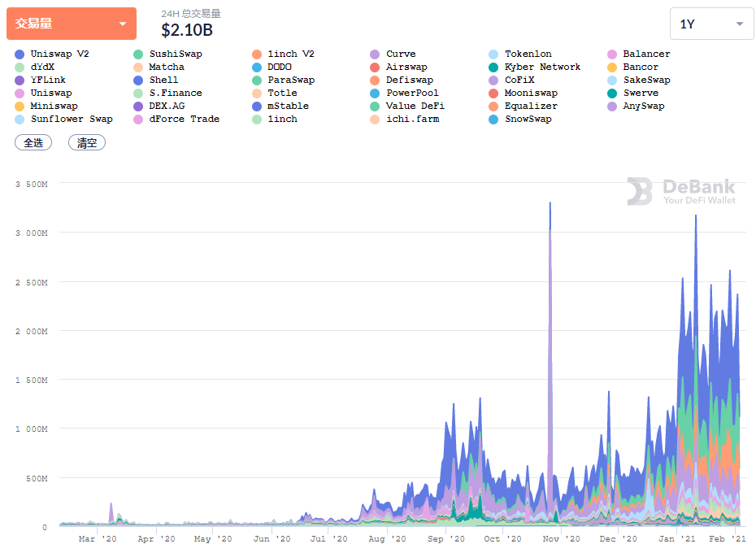Hide the Defiswap legend entry
The width and height of the screenshot is (756, 557).
click(x=402, y=80)
